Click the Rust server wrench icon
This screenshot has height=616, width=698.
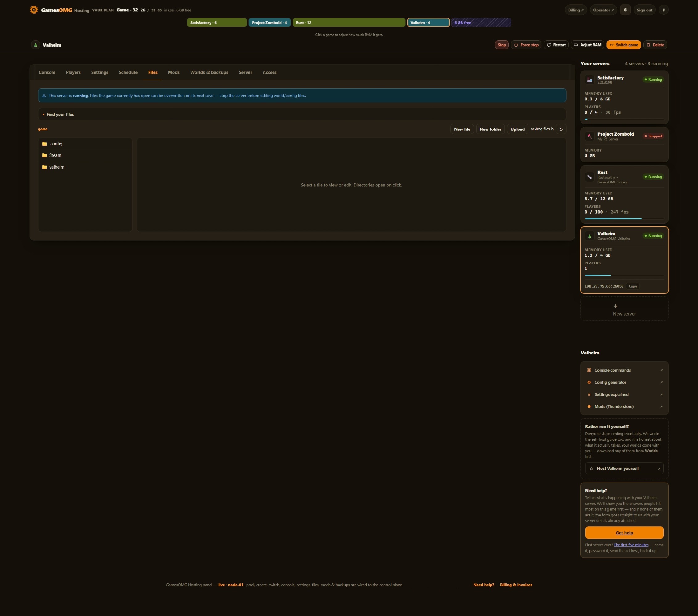pyautogui.click(x=589, y=177)
